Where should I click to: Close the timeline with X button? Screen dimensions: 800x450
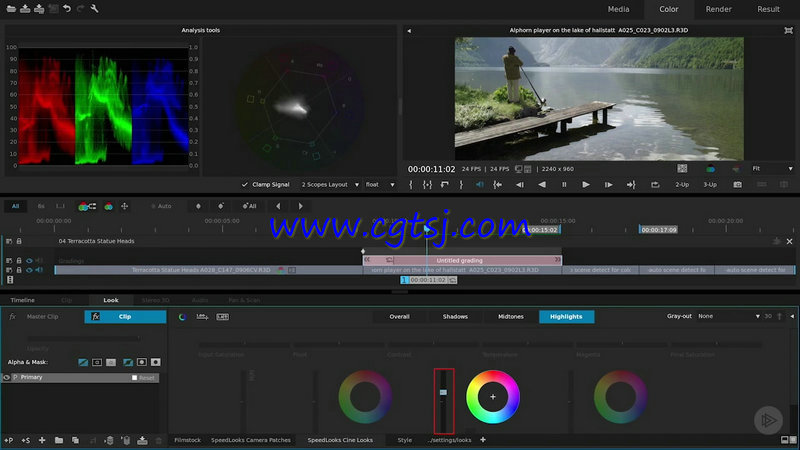[789, 241]
